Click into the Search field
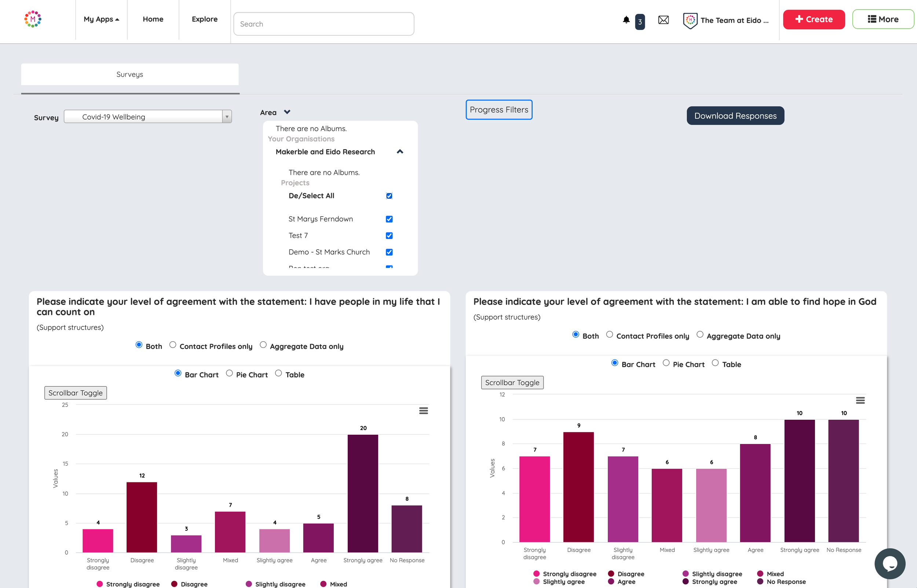 (x=324, y=24)
